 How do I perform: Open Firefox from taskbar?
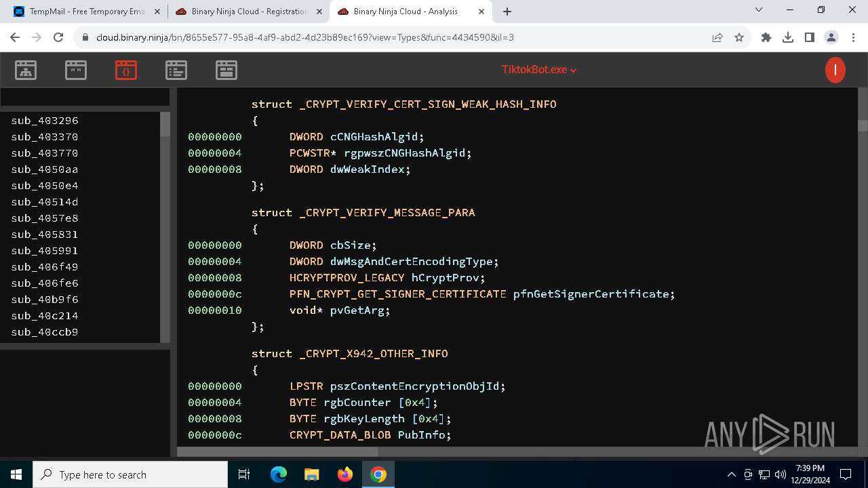[x=345, y=474]
